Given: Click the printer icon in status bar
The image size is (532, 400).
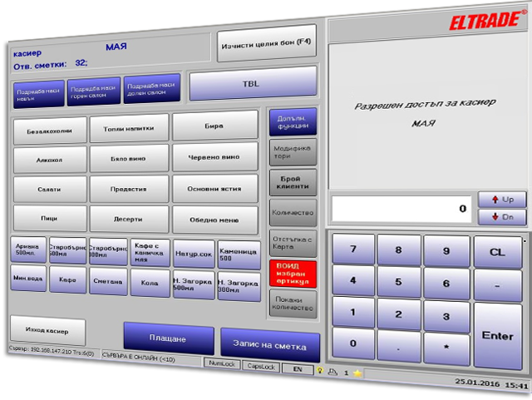Looking at the screenshot, I should point(332,372).
